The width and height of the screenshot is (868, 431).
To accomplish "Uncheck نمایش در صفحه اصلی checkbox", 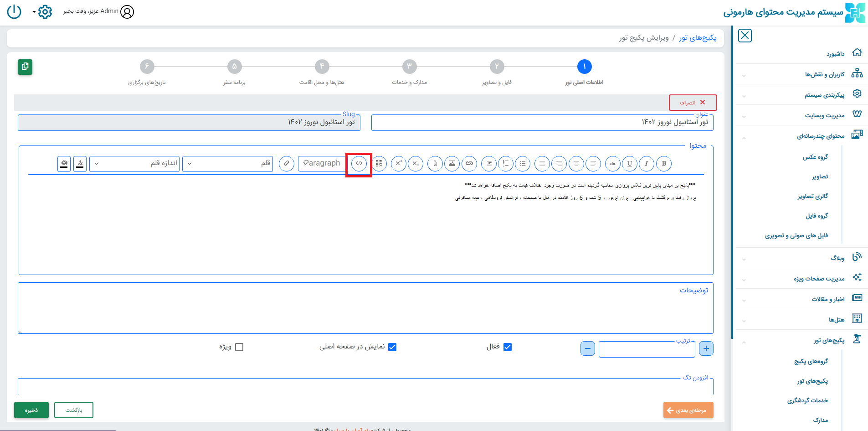I will 392,347.
